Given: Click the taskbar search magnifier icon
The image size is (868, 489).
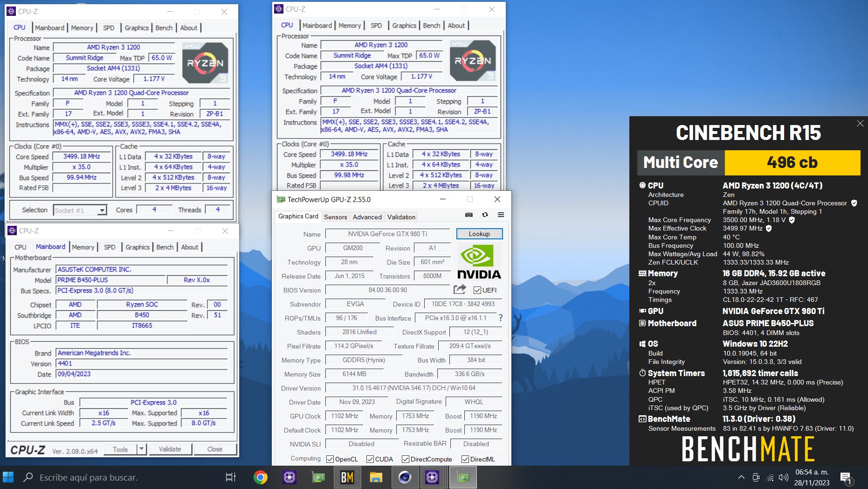Looking at the screenshot, I should point(28,477).
